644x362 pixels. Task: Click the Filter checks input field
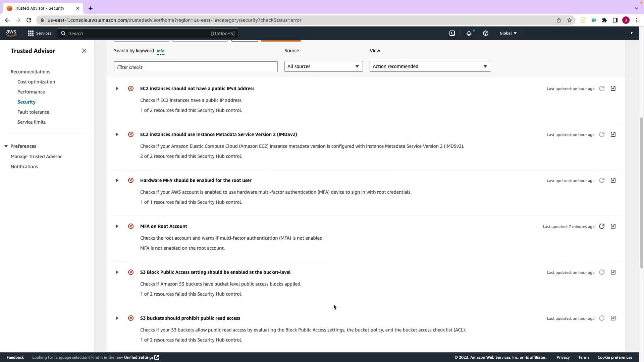[196, 67]
